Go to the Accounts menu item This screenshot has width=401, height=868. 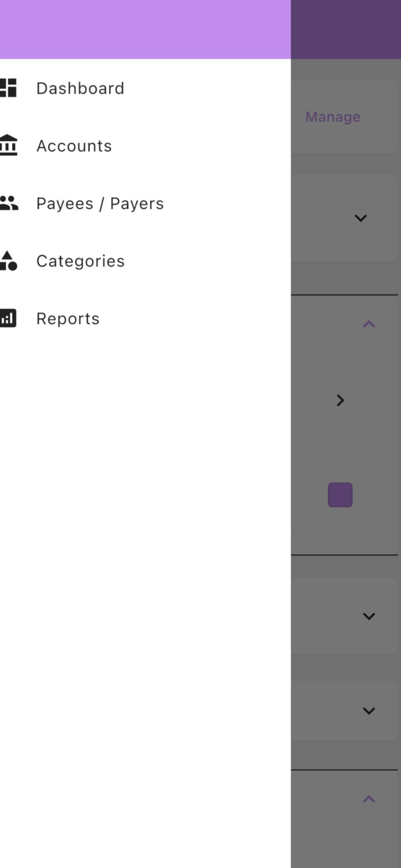tap(145, 146)
